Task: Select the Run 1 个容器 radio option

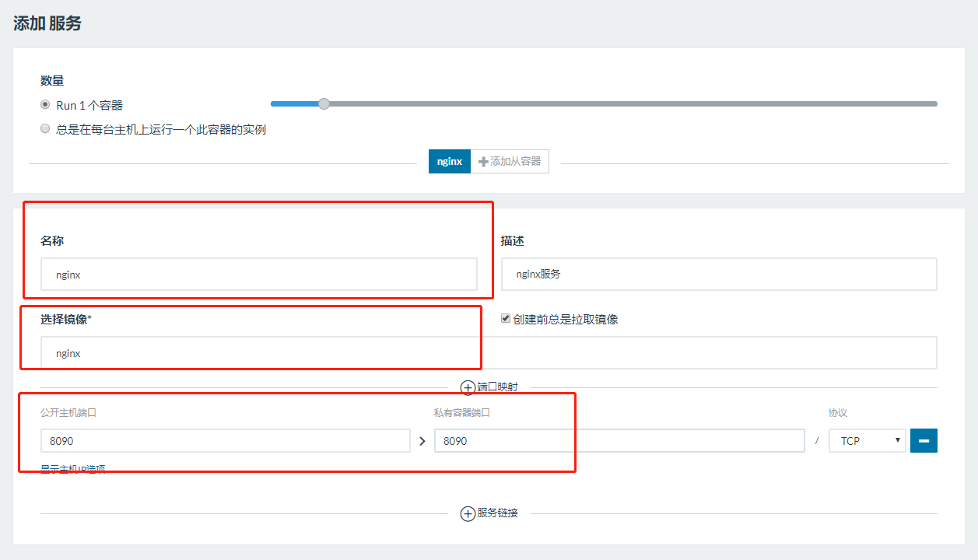Action: pyautogui.click(x=45, y=105)
